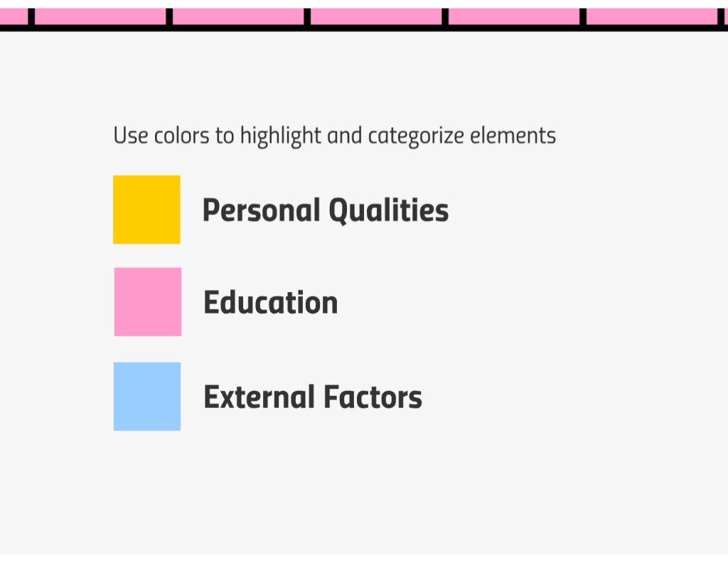
Task: Click the word "elements" in the instruction line
Action: [513, 136]
